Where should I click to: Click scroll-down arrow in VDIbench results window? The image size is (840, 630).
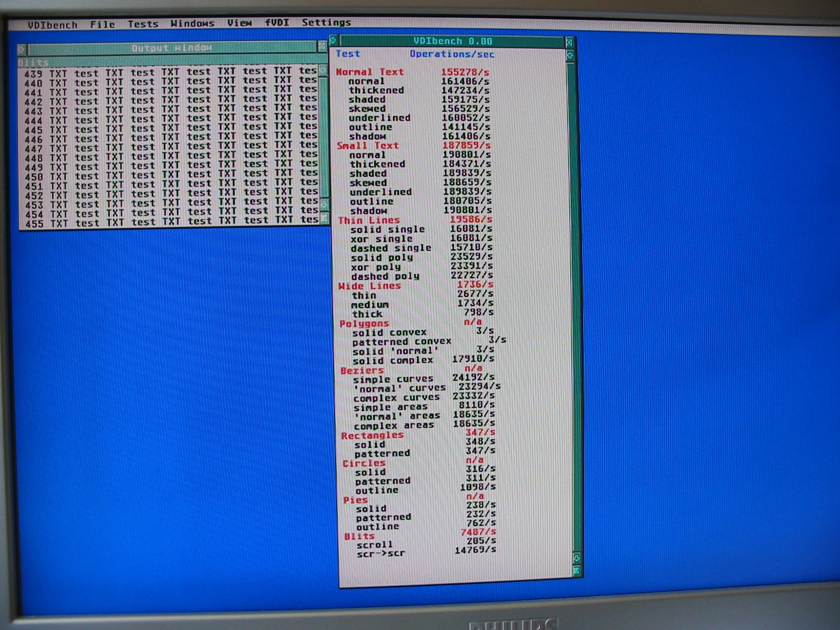click(x=576, y=558)
